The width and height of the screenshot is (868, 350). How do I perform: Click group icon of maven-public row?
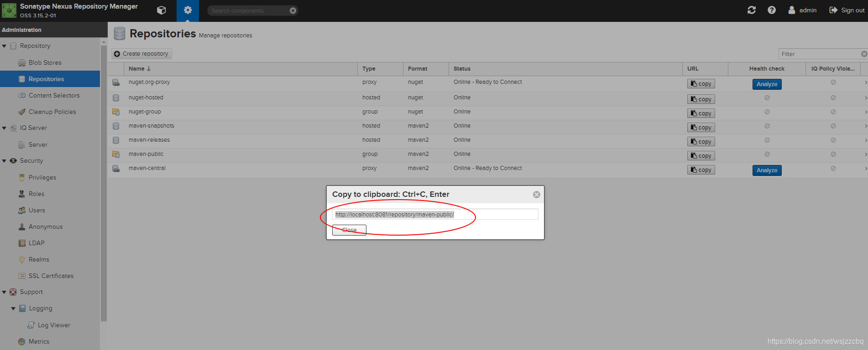[116, 154]
